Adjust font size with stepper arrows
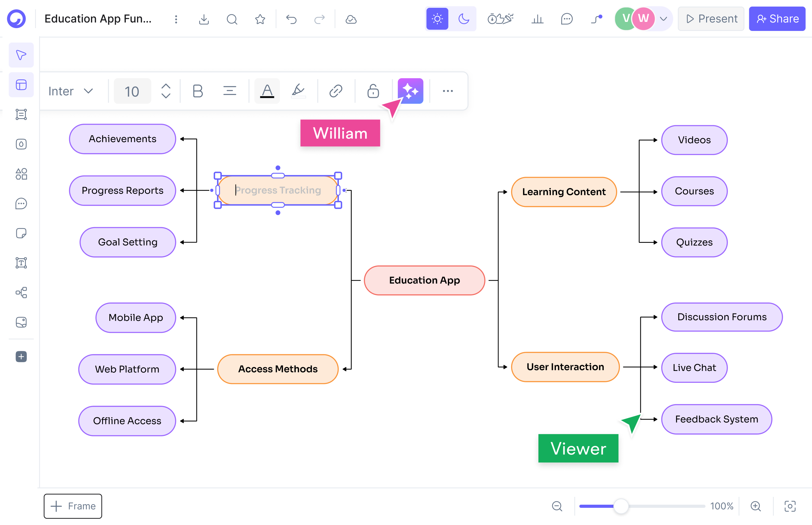Image resolution: width=812 pixels, height=525 pixels. pyautogui.click(x=166, y=91)
